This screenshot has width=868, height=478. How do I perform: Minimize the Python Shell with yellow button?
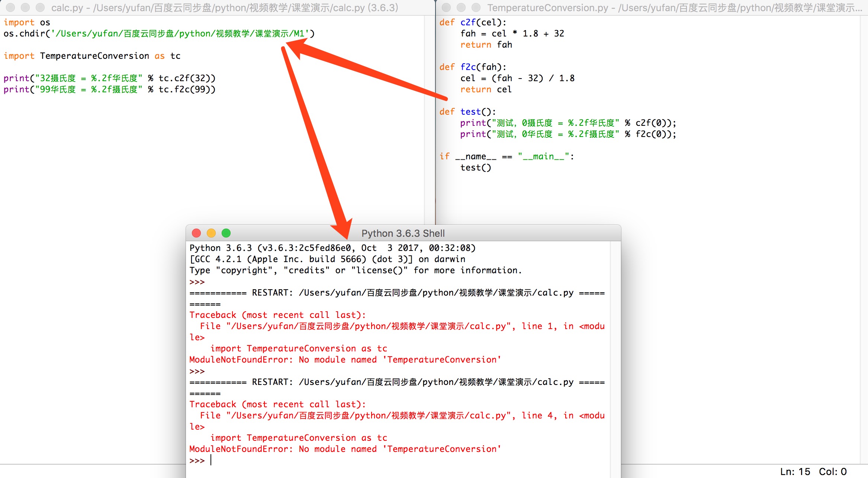click(211, 233)
